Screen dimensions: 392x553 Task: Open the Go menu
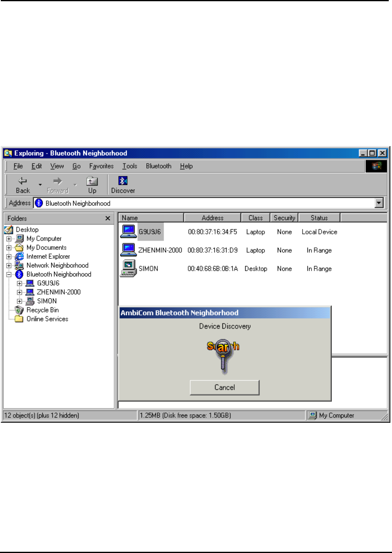pos(76,166)
